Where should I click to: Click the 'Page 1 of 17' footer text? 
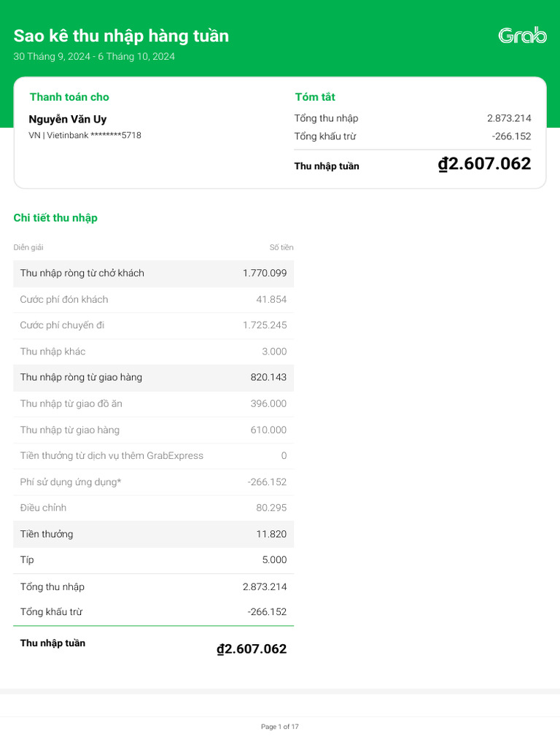point(280,727)
